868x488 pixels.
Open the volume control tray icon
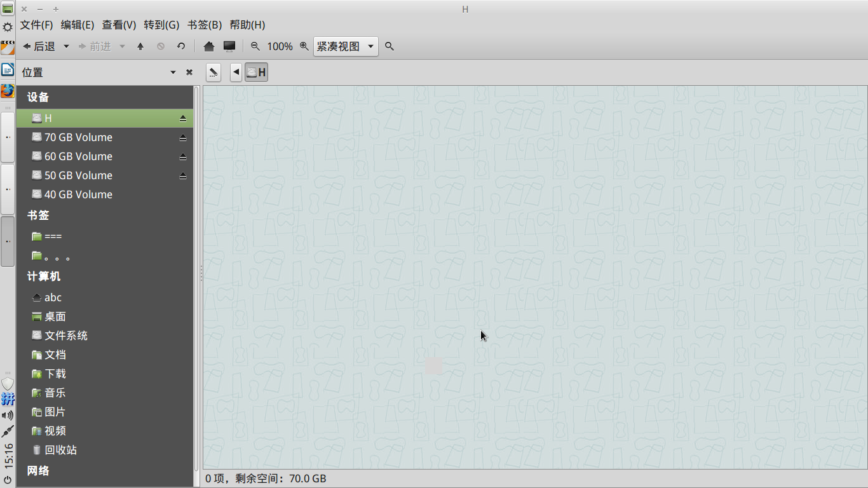click(x=8, y=416)
